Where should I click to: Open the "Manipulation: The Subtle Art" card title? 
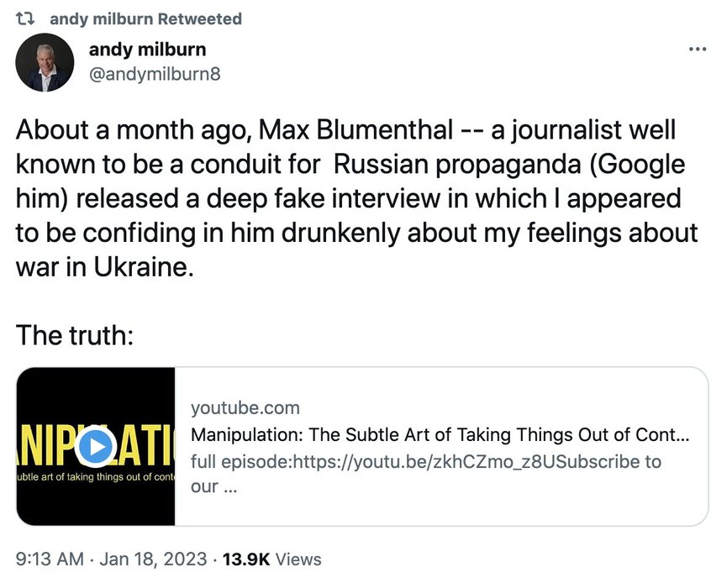point(440,435)
